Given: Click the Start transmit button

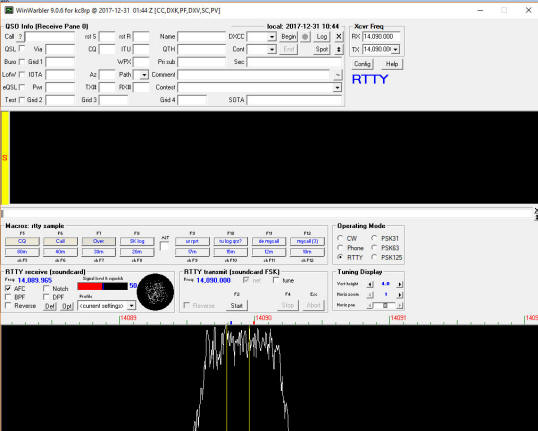Looking at the screenshot, I should click(236, 305).
